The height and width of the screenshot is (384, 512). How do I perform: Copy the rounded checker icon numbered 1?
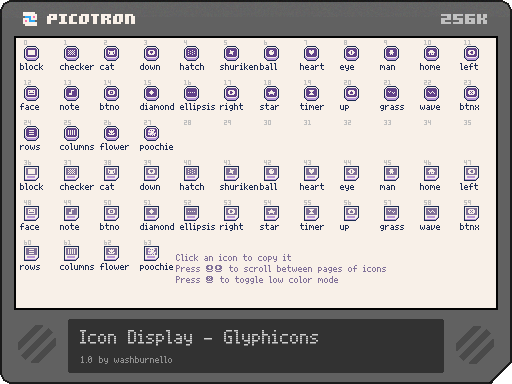(x=71, y=53)
